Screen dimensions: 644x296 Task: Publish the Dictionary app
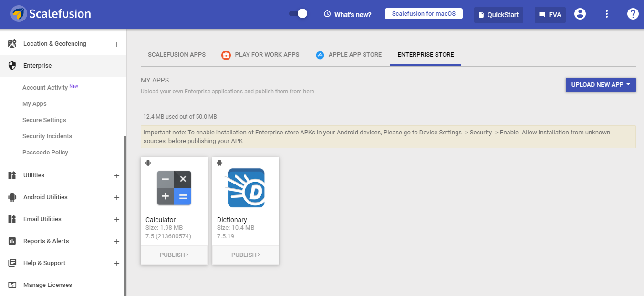pos(246,255)
